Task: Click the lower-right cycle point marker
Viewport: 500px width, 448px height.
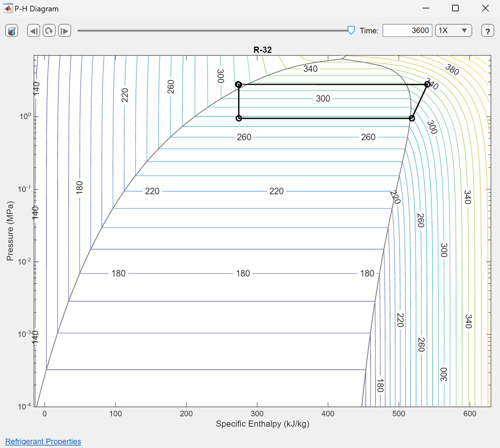Action: (412, 118)
